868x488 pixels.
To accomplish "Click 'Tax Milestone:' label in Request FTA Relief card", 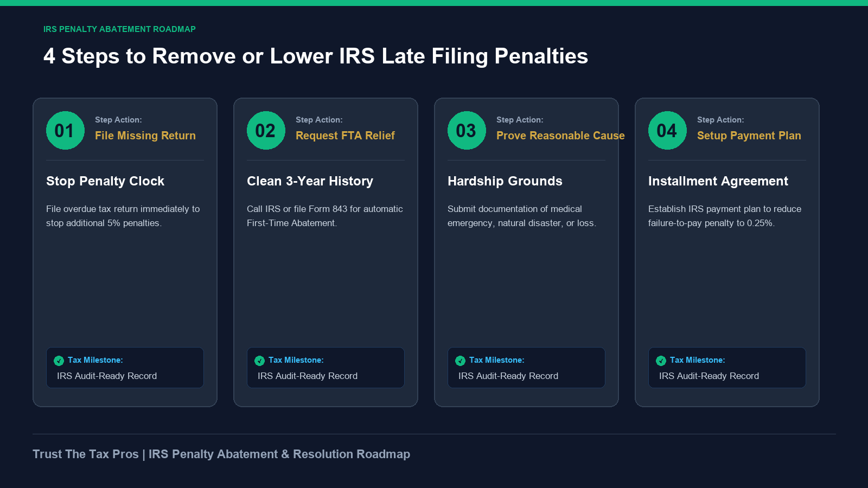I will point(296,360).
